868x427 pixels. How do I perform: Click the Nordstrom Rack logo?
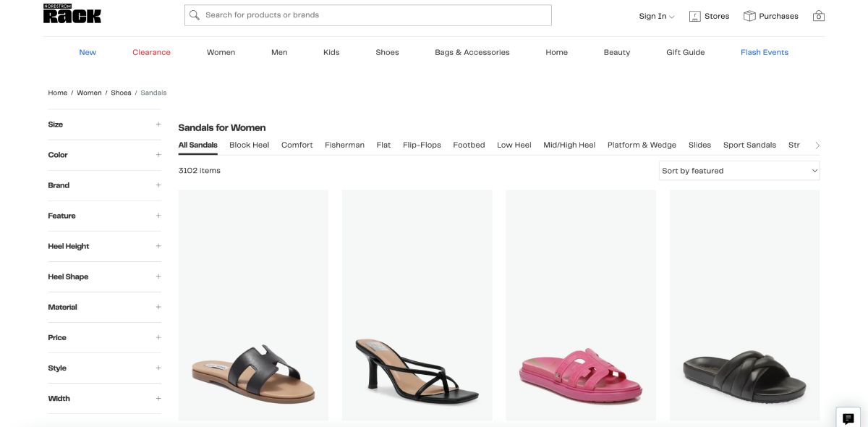[72, 14]
